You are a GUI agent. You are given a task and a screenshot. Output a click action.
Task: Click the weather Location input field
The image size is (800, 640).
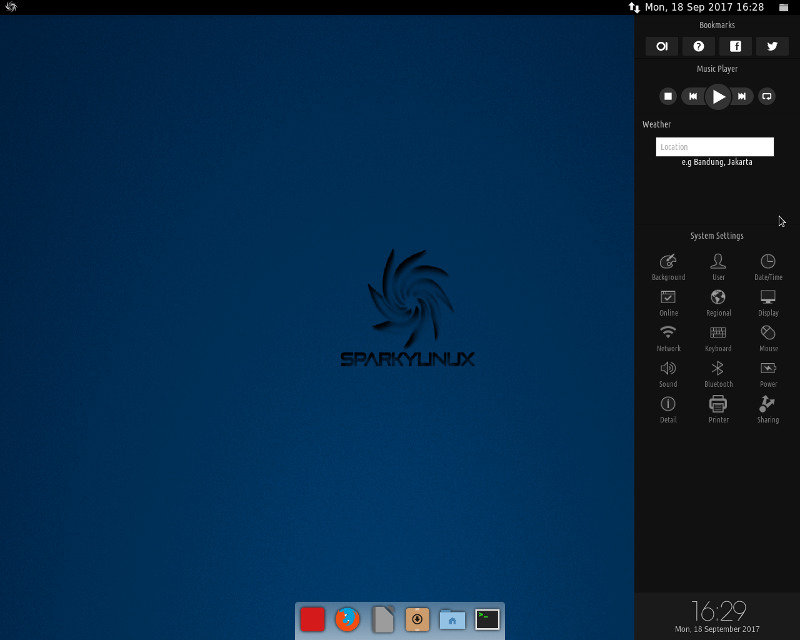(x=714, y=146)
